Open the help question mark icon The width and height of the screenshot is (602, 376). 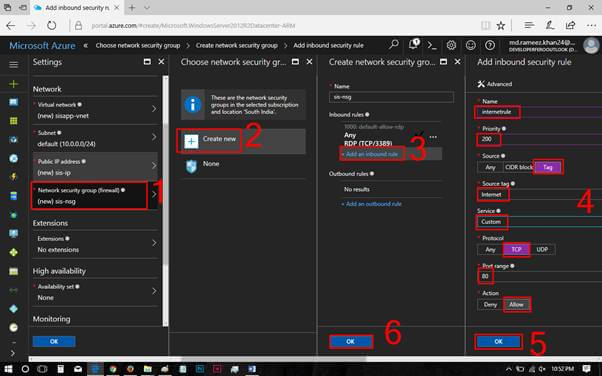pyautogui.click(x=490, y=45)
